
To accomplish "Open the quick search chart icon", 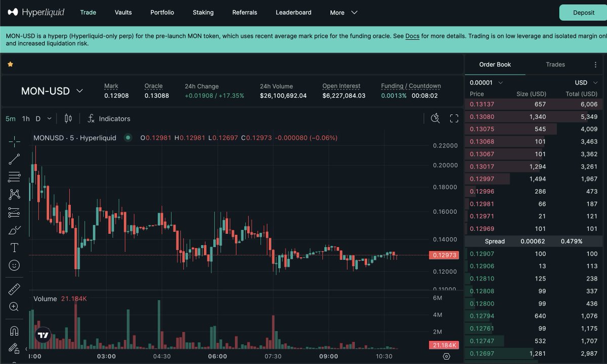I will point(435,118).
